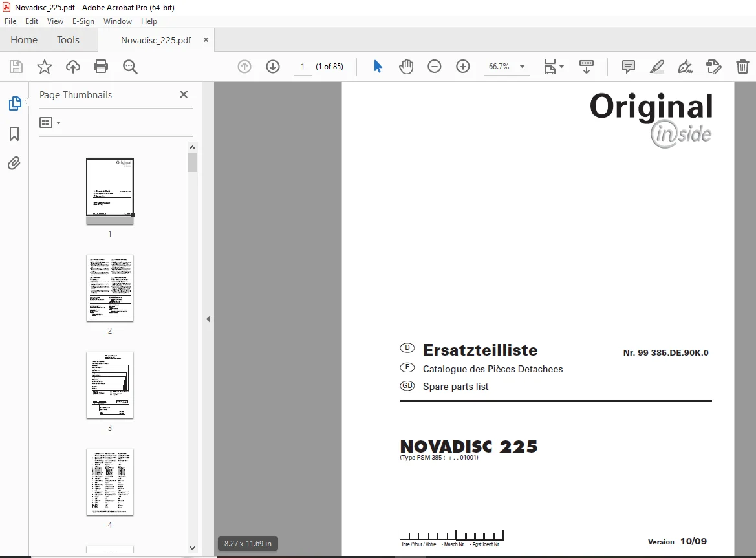Add a comment sticky note
The image size is (756, 558).
pyautogui.click(x=628, y=67)
